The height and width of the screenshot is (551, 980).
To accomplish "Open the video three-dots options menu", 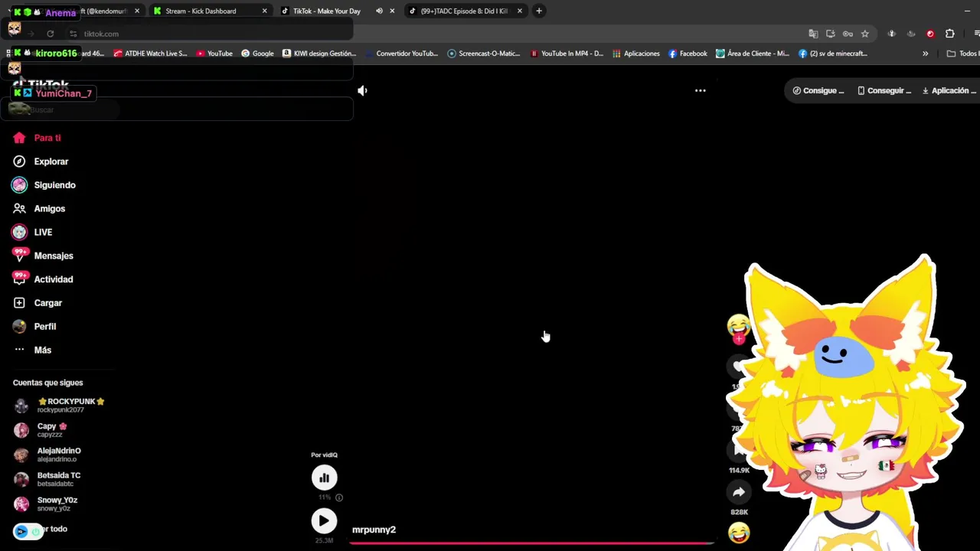I will point(700,90).
